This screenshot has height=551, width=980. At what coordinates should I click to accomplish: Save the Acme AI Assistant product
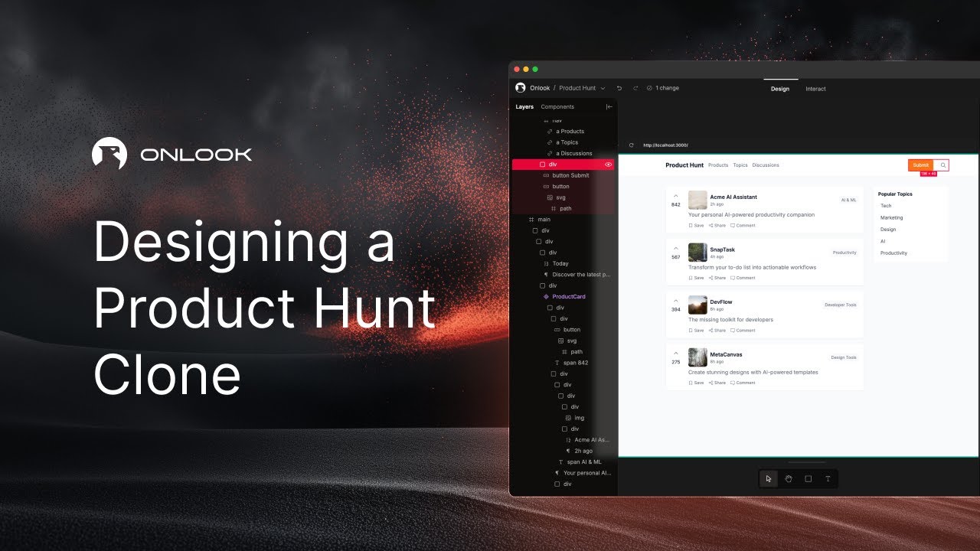click(696, 226)
